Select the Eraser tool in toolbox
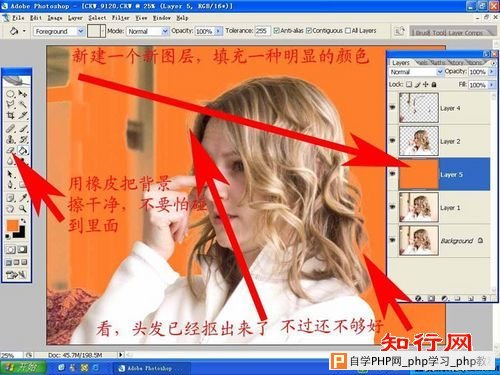 click(x=11, y=151)
